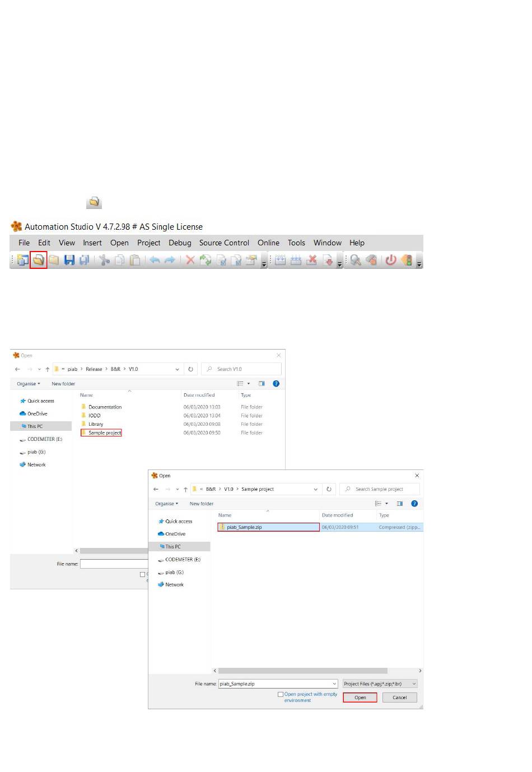This screenshot has width=532, height=772.
Task: Open the File menu
Action: point(24,243)
